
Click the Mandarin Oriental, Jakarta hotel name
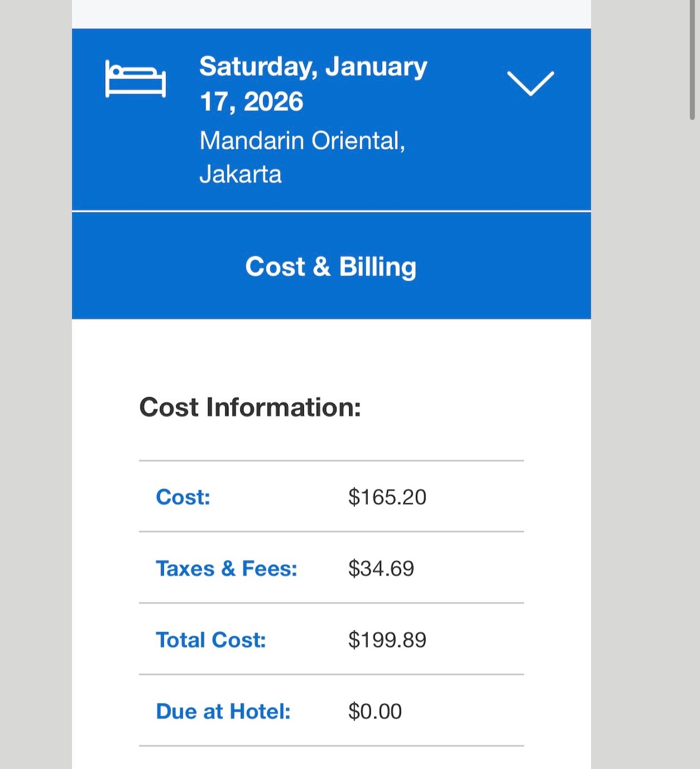[x=302, y=157]
